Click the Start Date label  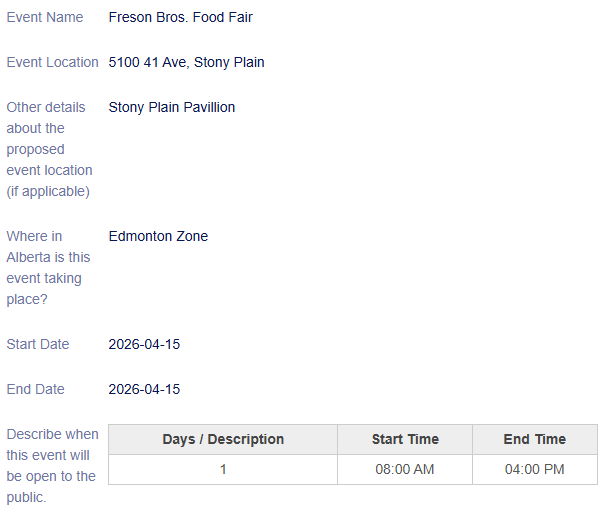[x=38, y=344]
